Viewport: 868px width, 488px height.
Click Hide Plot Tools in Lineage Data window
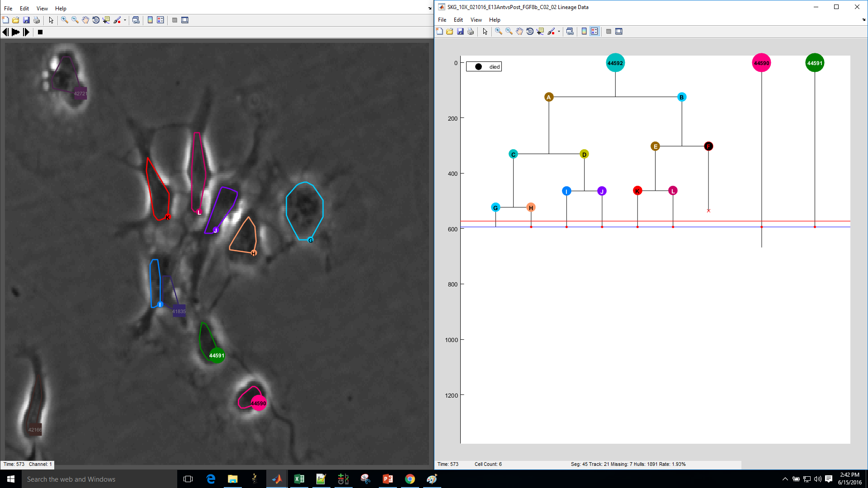tap(609, 31)
